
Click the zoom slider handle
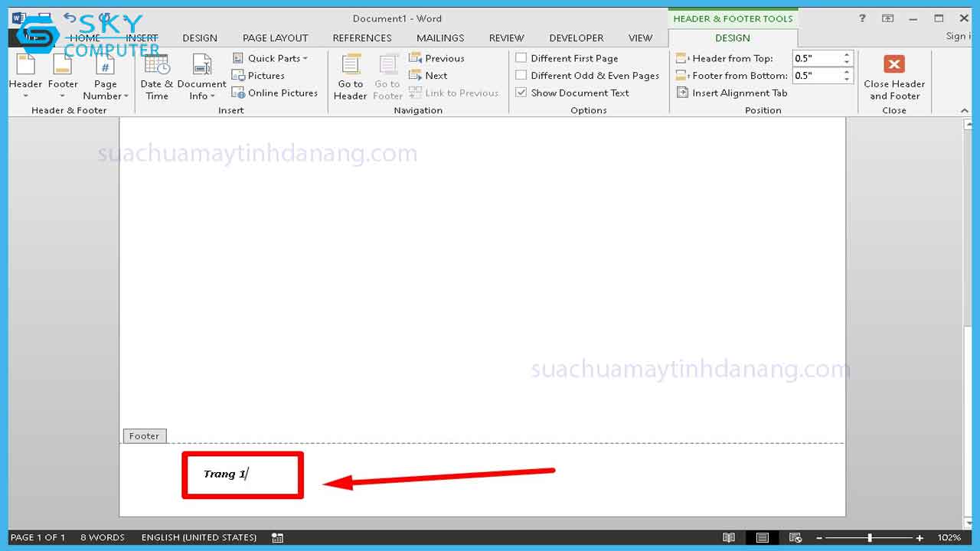pyautogui.click(x=870, y=537)
